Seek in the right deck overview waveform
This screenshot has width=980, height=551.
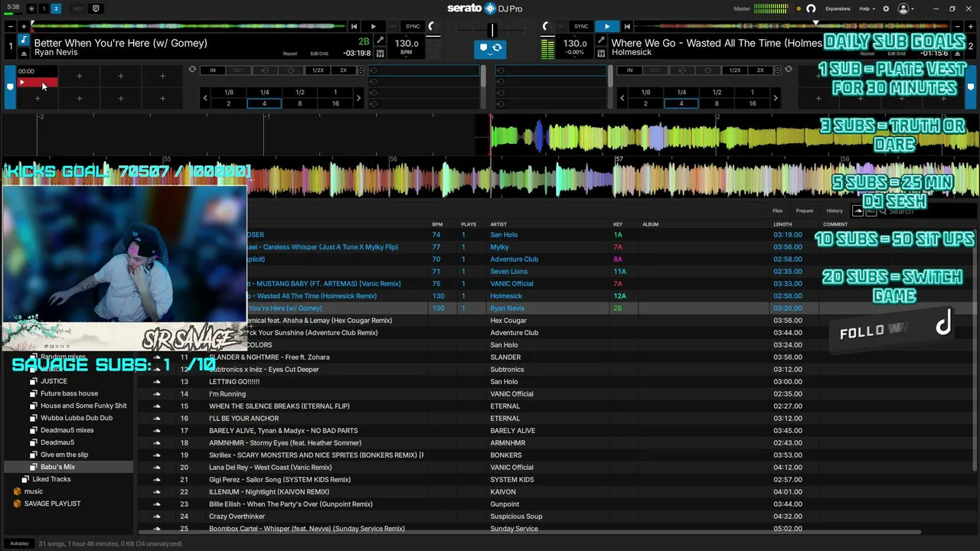click(x=792, y=27)
